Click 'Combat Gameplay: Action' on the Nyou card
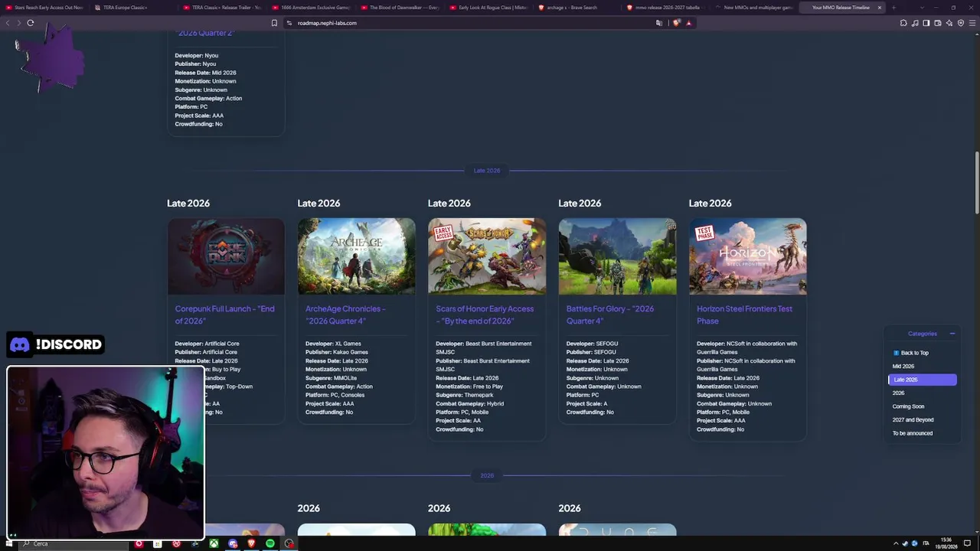This screenshot has width=980, height=551. point(208,98)
